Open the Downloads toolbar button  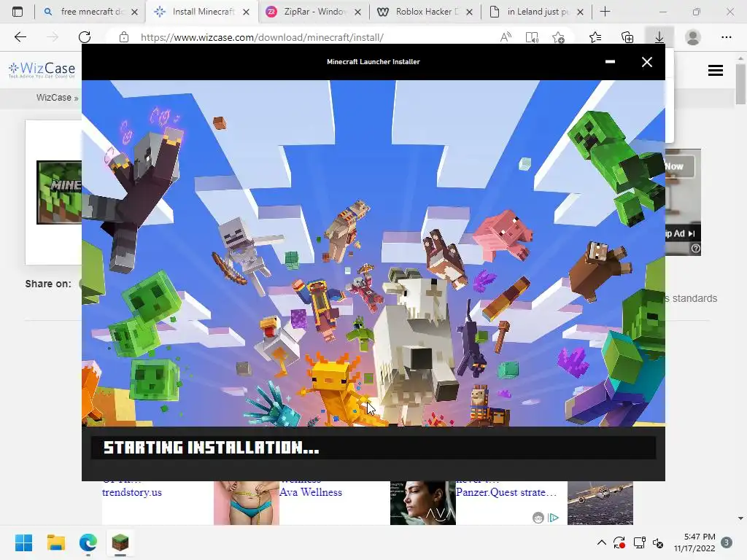(x=659, y=37)
